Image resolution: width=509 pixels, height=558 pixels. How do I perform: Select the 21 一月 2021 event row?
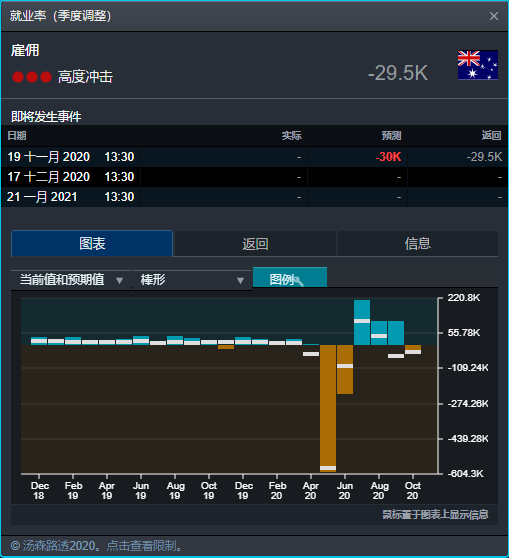click(x=254, y=197)
